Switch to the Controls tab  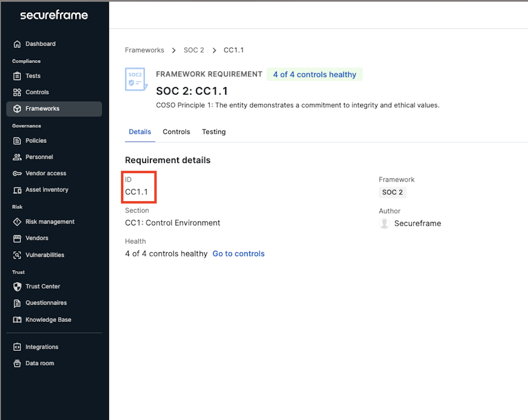click(x=176, y=132)
